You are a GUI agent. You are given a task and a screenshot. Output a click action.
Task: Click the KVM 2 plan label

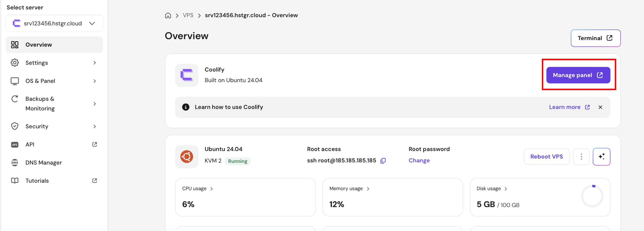pyautogui.click(x=213, y=161)
